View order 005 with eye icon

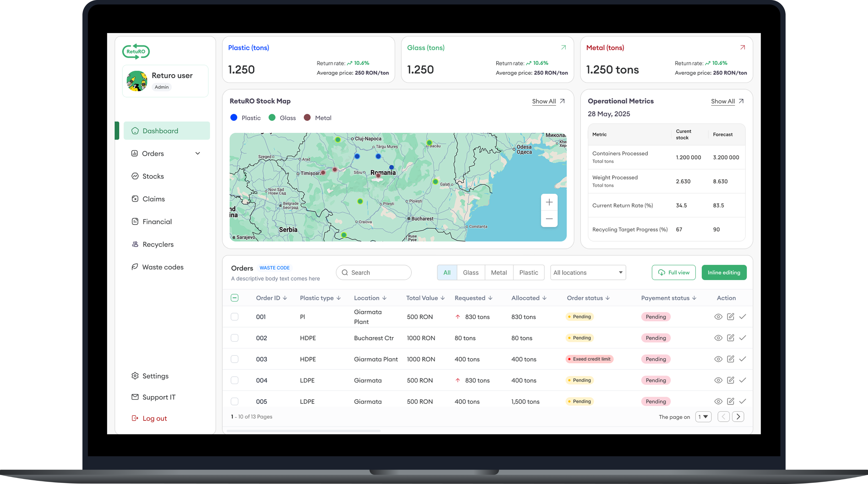[x=718, y=401]
